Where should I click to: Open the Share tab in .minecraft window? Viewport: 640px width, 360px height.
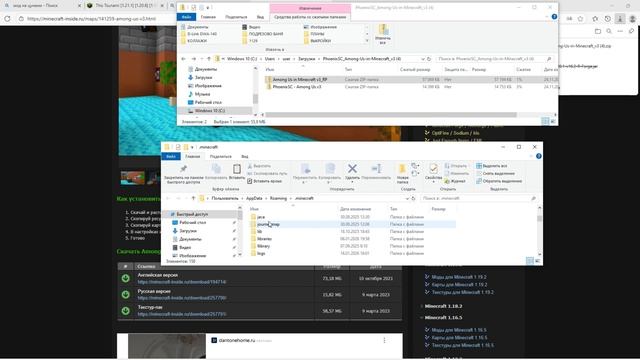pyautogui.click(x=221, y=156)
